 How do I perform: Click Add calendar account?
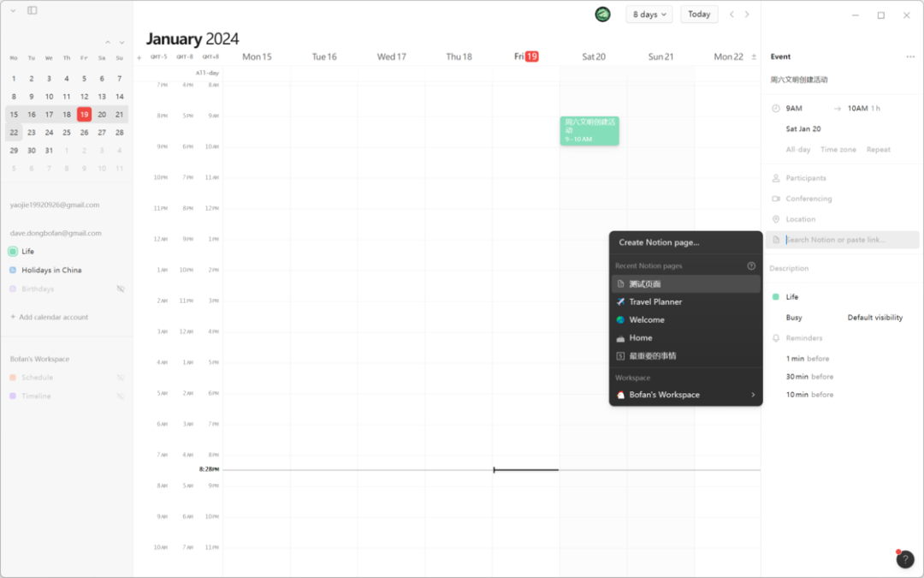(x=49, y=318)
